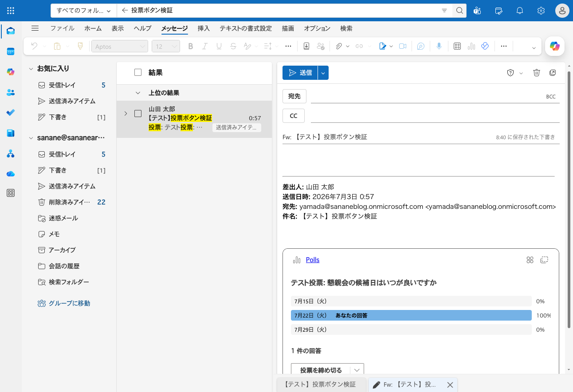Image resolution: width=573 pixels, height=392 pixels.
Task: Open the ファイル menu tab
Action: (x=62, y=28)
